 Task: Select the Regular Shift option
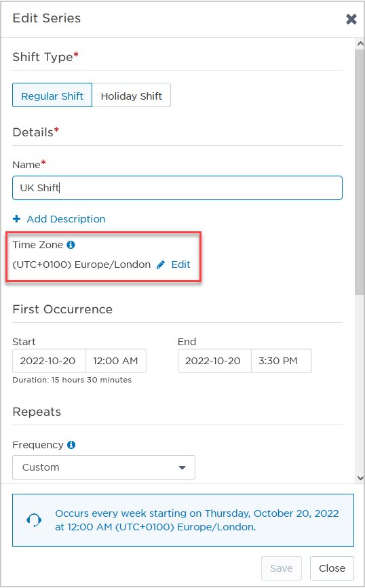[x=52, y=95]
